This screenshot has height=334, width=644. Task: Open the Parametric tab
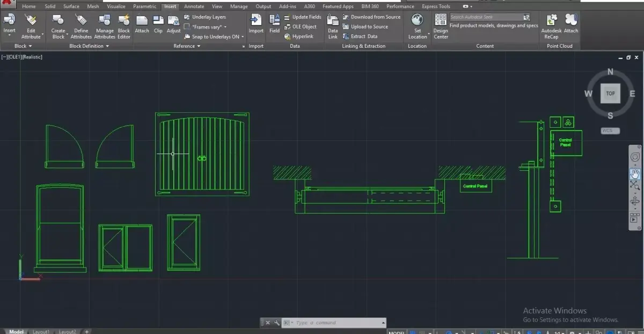(x=145, y=6)
